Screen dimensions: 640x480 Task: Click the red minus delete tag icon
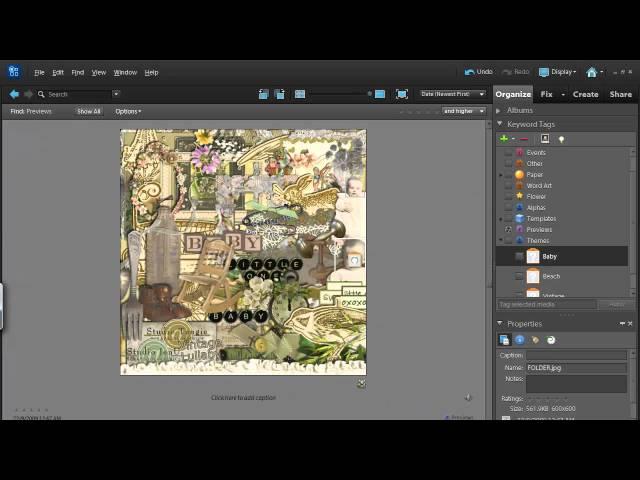pyautogui.click(x=523, y=138)
